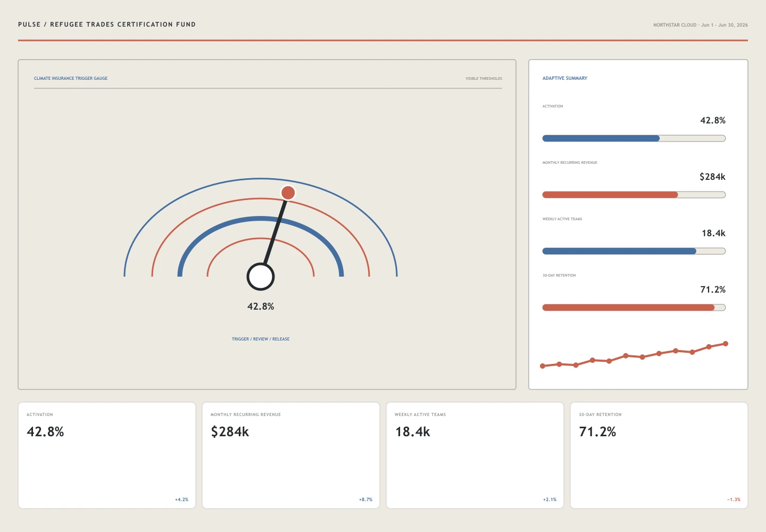Screen dimensions: 766x532
Task: Click the +2.1% change indicator
Action: point(549,500)
